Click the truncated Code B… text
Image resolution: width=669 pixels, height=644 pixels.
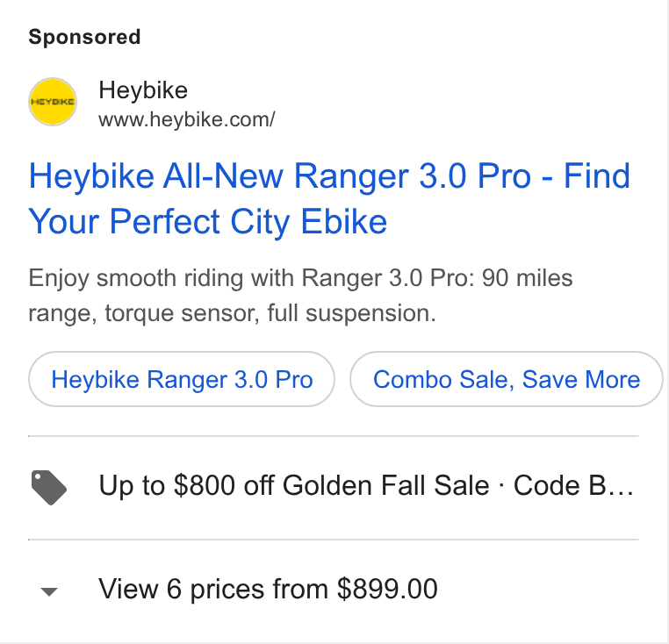pyautogui.click(x=573, y=486)
